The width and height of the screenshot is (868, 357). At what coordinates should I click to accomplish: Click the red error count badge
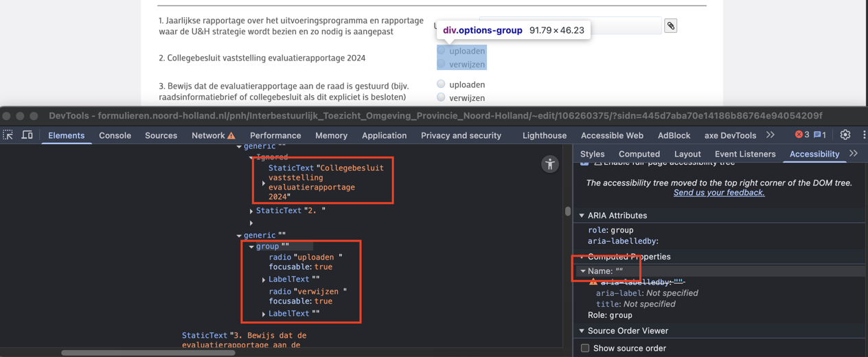coord(801,135)
